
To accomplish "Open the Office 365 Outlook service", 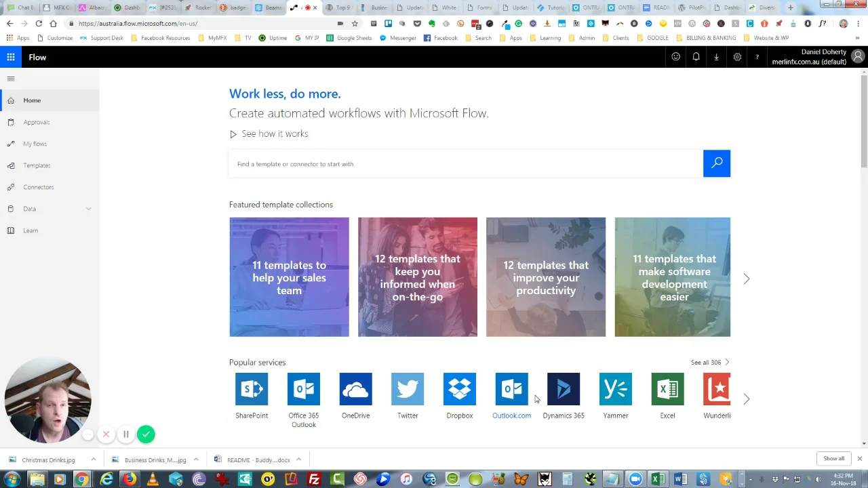I will [x=304, y=389].
